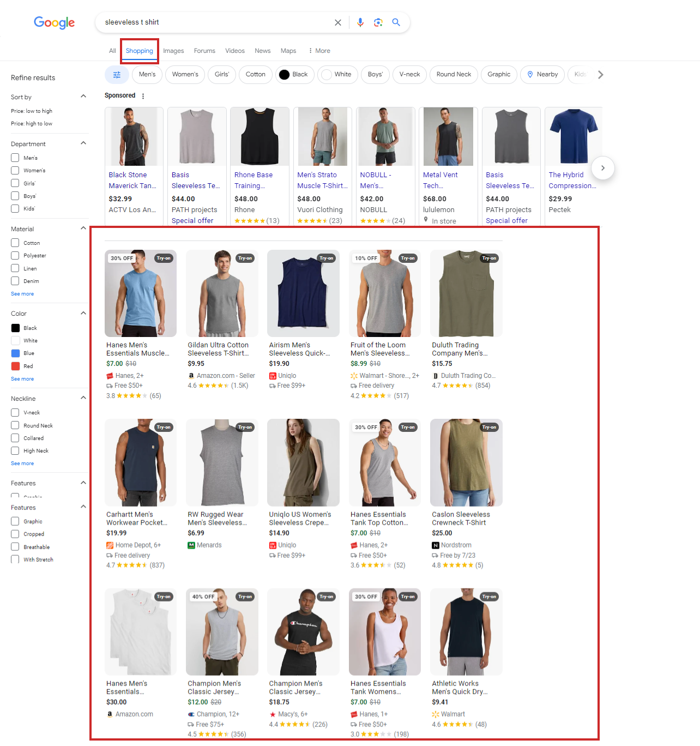
Task: Select the Black filter chip with color swatch
Action: [295, 75]
